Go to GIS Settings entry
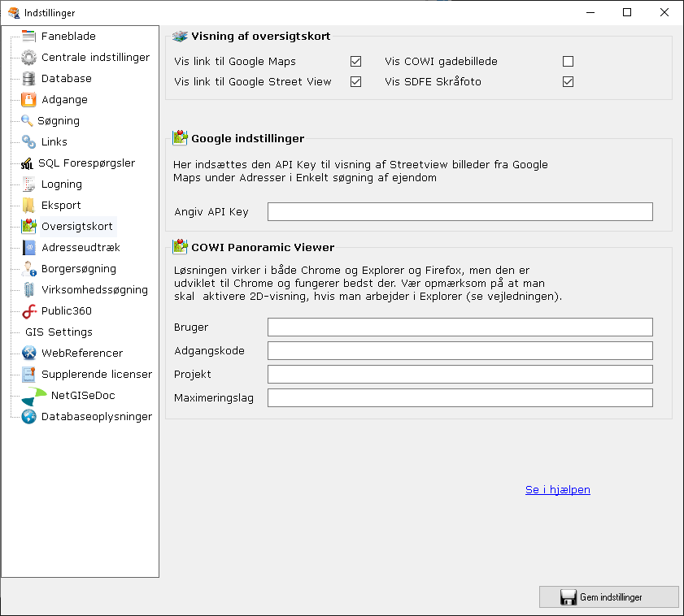This screenshot has width=684, height=616. pyautogui.click(x=59, y=332)
